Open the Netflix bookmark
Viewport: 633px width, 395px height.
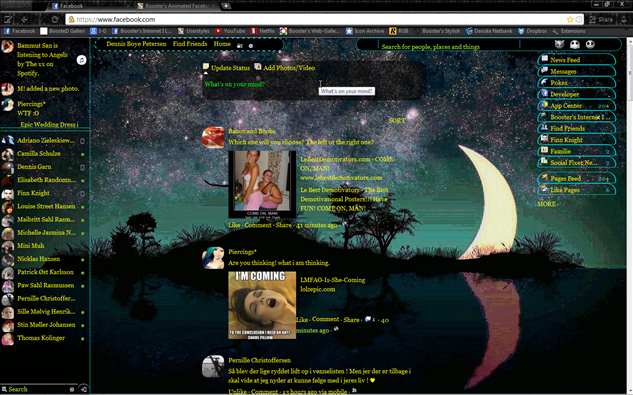click(263, 31)
